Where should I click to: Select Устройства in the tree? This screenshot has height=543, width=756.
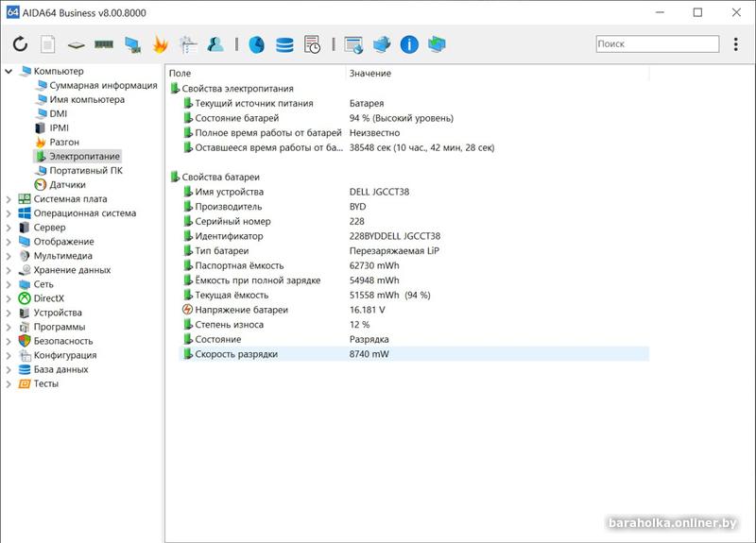58,313
